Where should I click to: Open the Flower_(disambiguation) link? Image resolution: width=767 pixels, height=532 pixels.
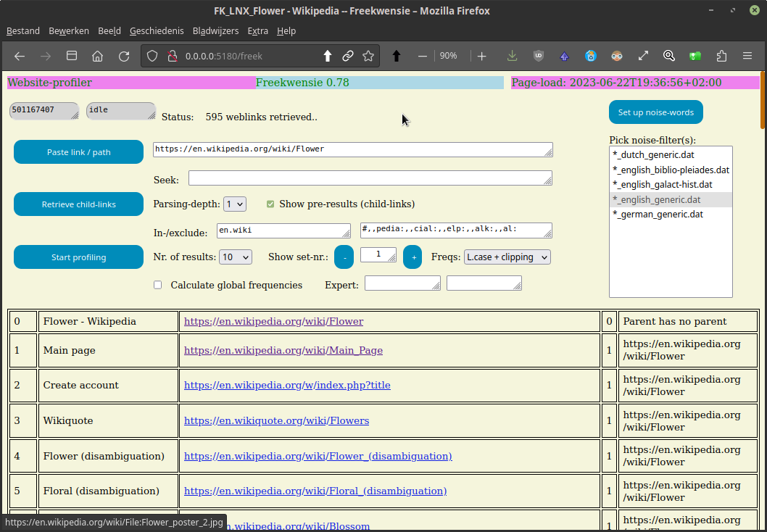pyautogui.click(x=318, y=456)
